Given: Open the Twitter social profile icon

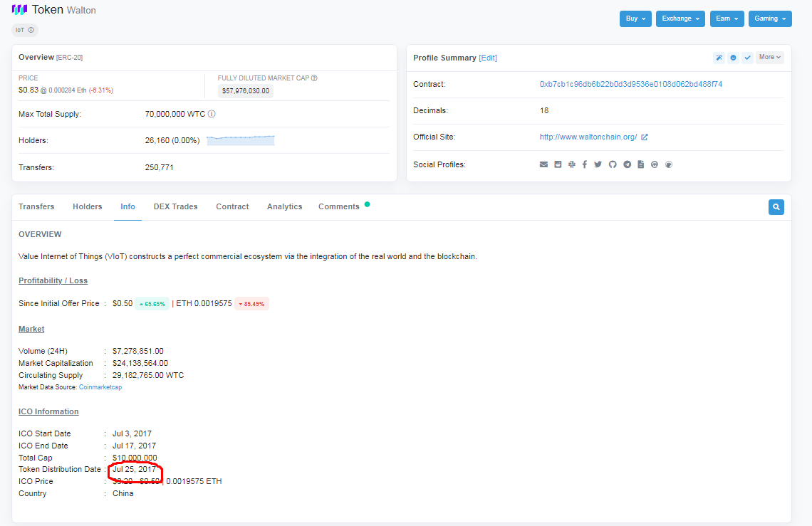Looking at the screenshot, I should [x=598, y=164].
